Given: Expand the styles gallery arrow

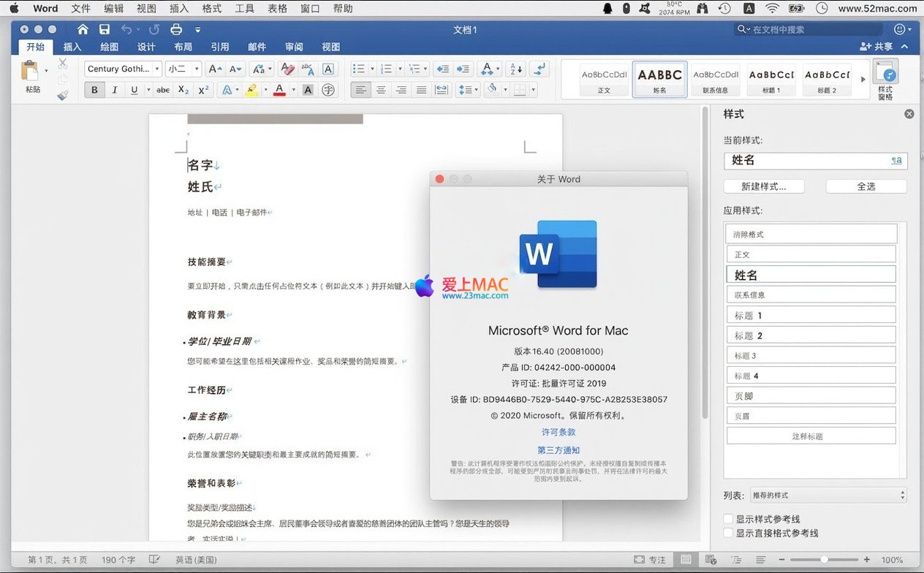Looking at the screenshot, I should (x=863, y=79).
